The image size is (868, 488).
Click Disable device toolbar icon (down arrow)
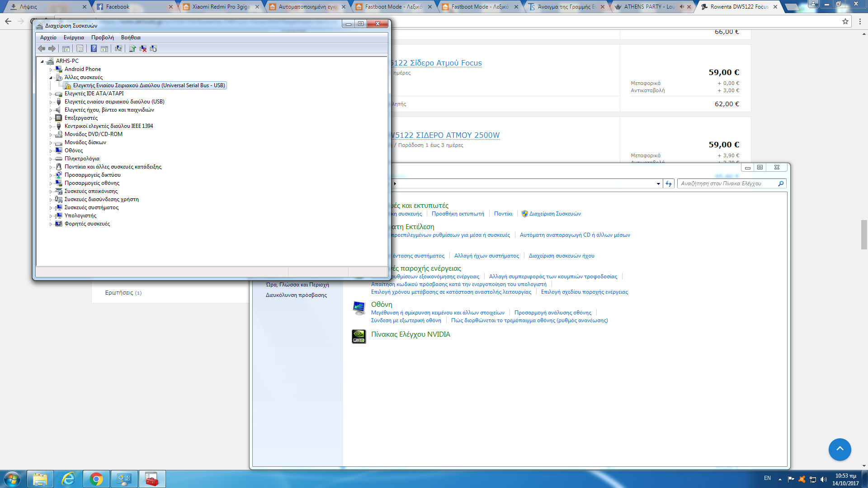153,48
